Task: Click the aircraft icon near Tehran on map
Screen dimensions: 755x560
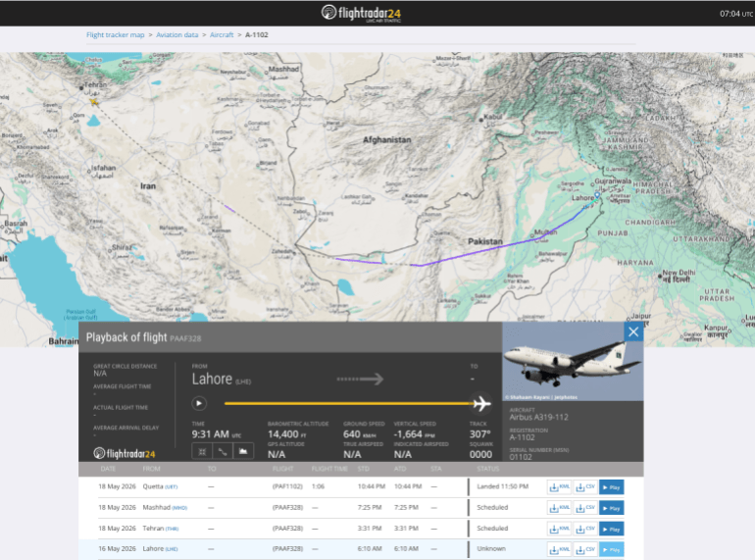Action: tap(94, 102)
